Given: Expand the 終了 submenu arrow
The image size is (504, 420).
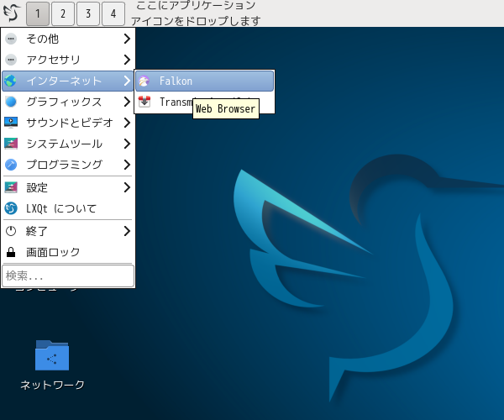Looking at the screenshot, I should 127,231.
